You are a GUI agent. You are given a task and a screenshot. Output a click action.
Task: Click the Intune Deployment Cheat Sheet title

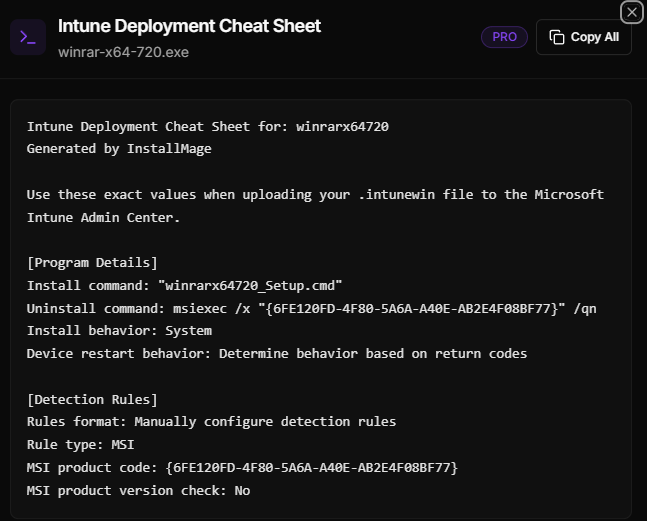click(189, 26)
